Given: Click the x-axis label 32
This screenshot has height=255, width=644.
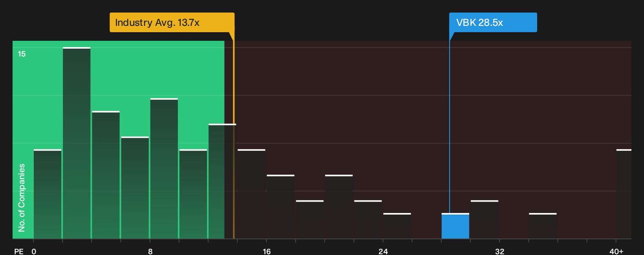Looking at the screenshot, I should [499, 251].
